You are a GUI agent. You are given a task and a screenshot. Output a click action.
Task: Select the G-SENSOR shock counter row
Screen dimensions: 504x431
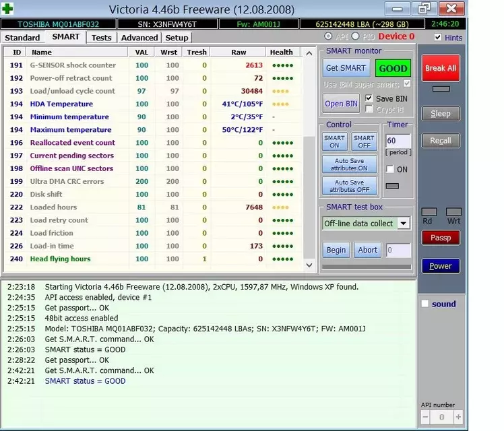coord(154,65)
